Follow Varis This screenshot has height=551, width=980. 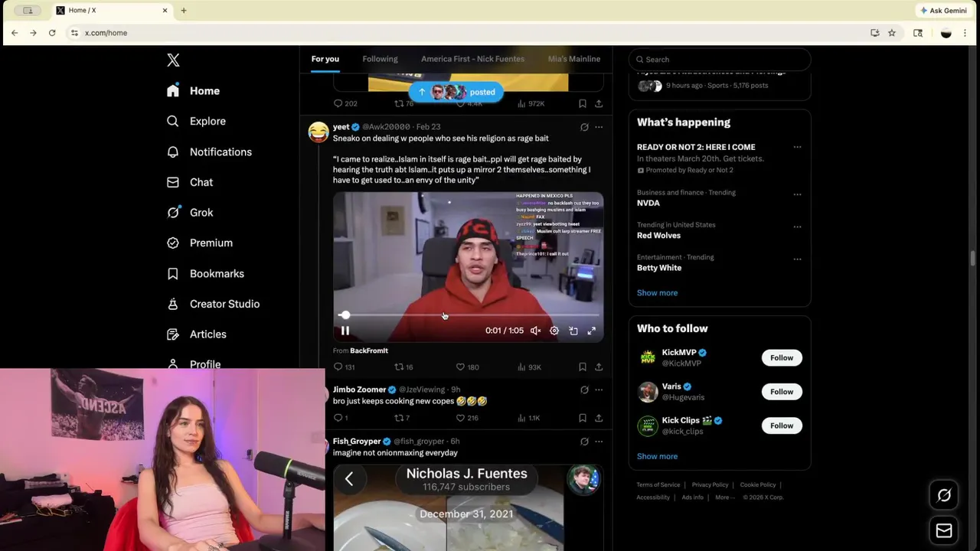coord(782,392)
